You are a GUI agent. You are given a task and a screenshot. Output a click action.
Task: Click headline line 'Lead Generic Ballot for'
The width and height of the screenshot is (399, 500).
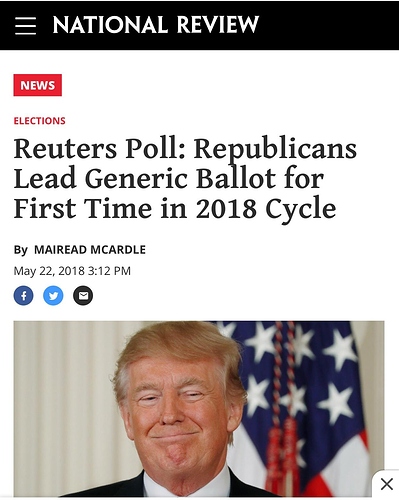[169, 178]
